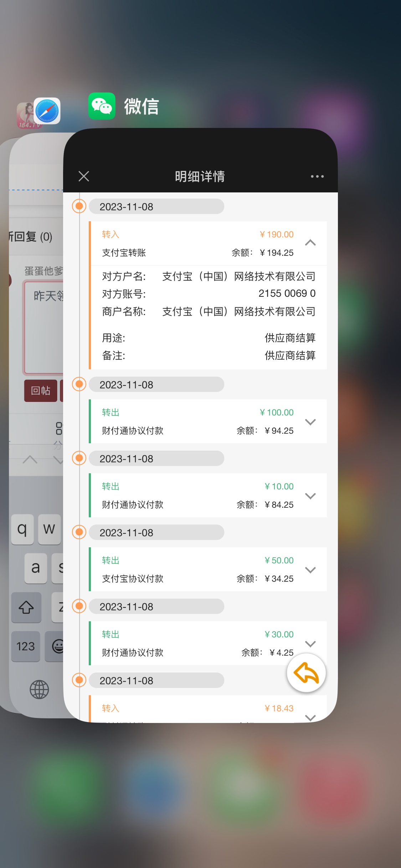The height and width of the screenshot is (868, 401).
Task: Tap the keyboard shift arrow key
Action: 26,608
